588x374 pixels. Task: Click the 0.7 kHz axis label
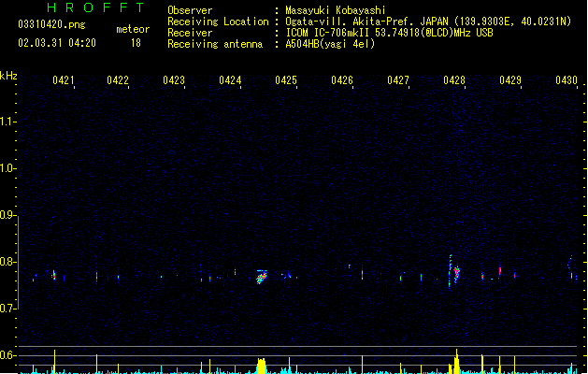[7, 309]
